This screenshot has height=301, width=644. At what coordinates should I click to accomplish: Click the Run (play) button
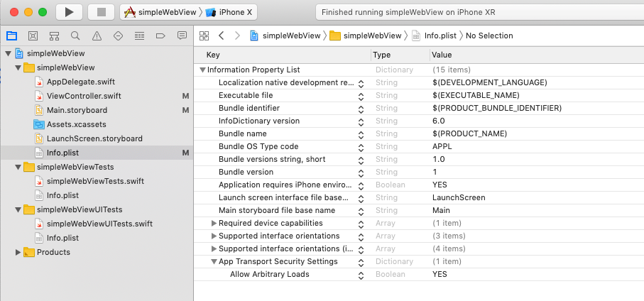(x=69, y=12)
